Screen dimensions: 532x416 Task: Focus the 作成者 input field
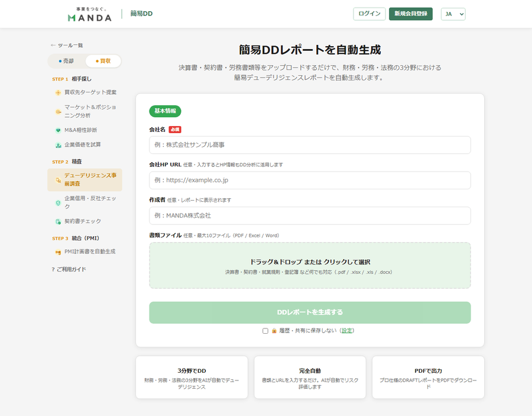click(310, 215)
